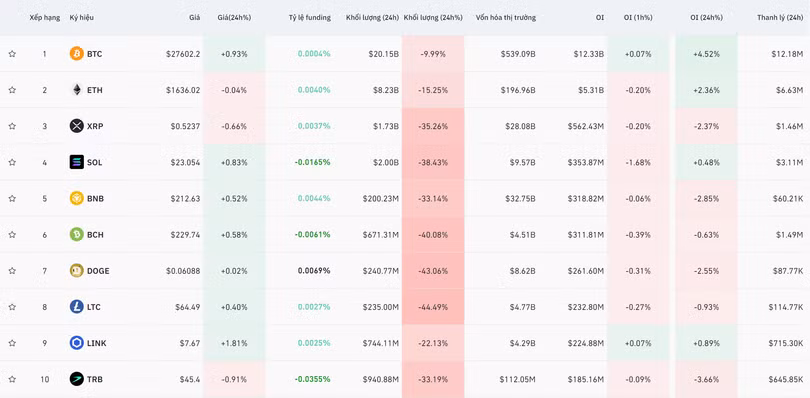Image resolution: width=810 pixels, height=398 pixels.
Task: Add BCH to favorites via star
Action: [12, 235]
